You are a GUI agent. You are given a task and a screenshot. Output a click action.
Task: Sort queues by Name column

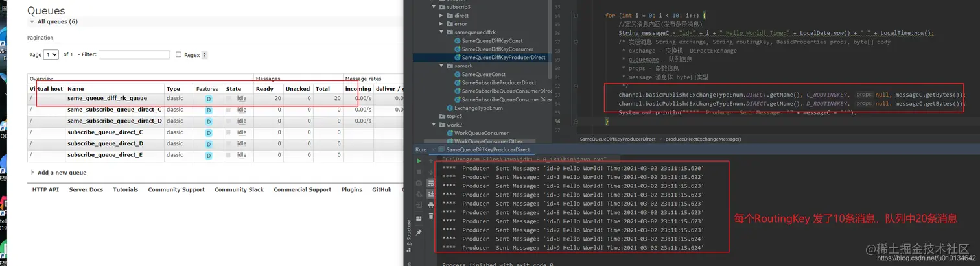pos(76,89)
